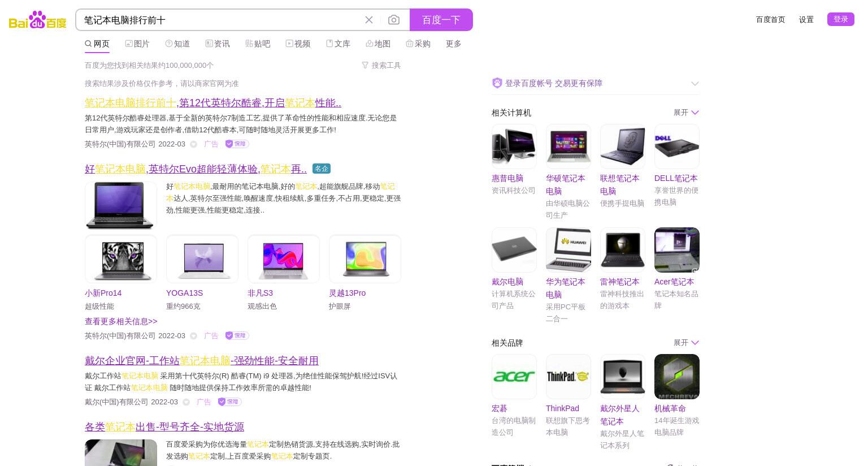Click YOGA13S text link
868x466 pixels.
[184, 293]
